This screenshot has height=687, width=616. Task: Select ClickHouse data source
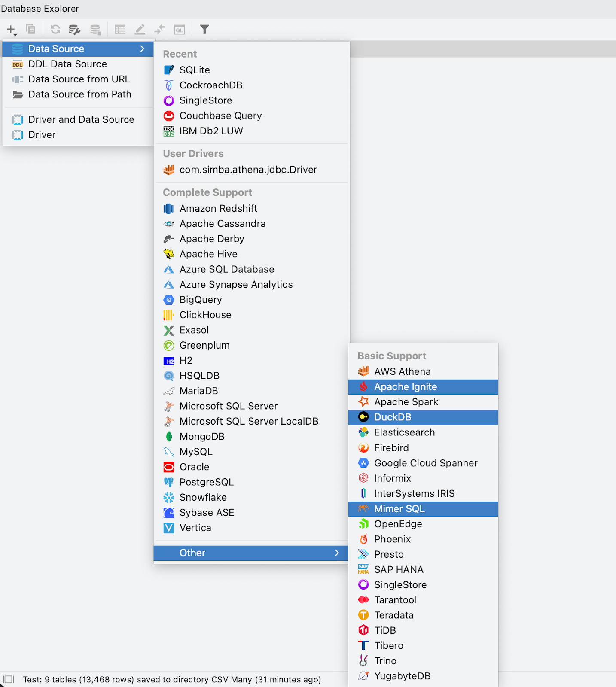pyautogui.click(x=252, y=315)
